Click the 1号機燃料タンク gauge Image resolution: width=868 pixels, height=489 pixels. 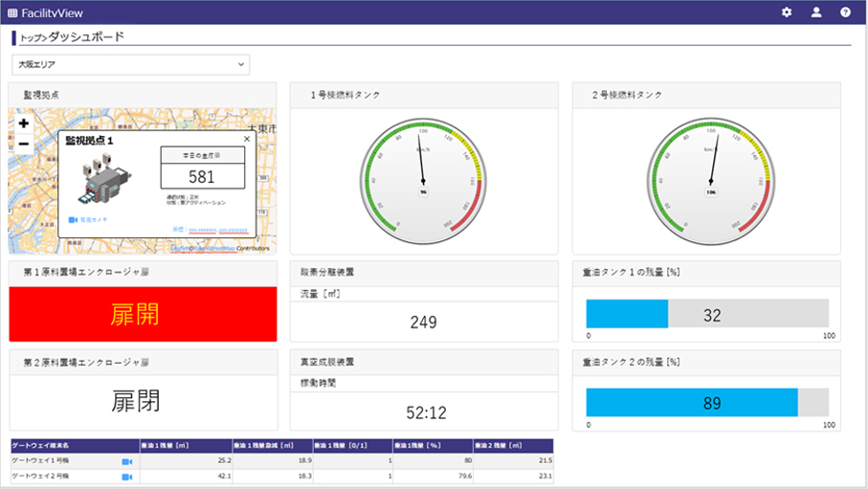424,181
